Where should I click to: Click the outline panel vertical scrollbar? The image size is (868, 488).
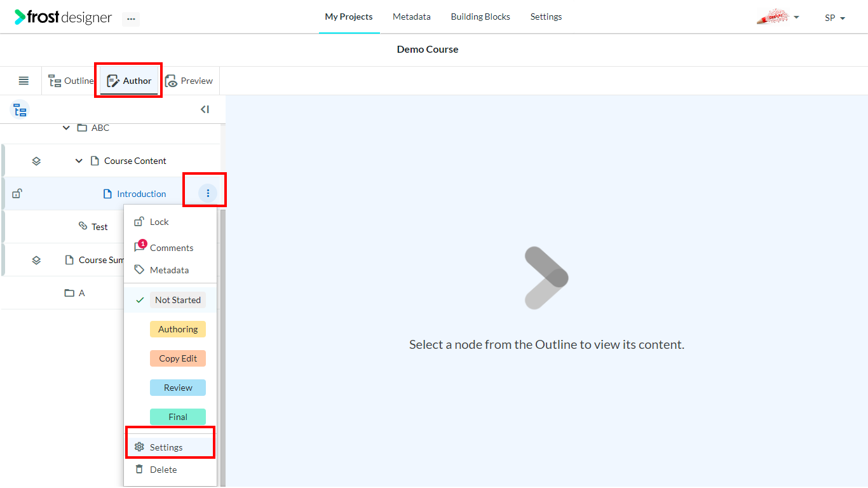(x=223, y=348)
